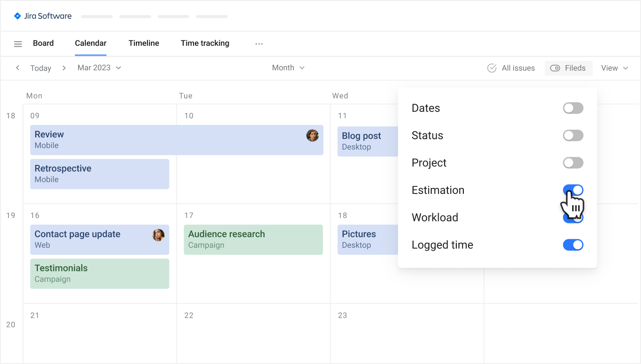Switch to the Timeline tab
Viewport: 641px width, 364px height.
click(x=144, y=43)
